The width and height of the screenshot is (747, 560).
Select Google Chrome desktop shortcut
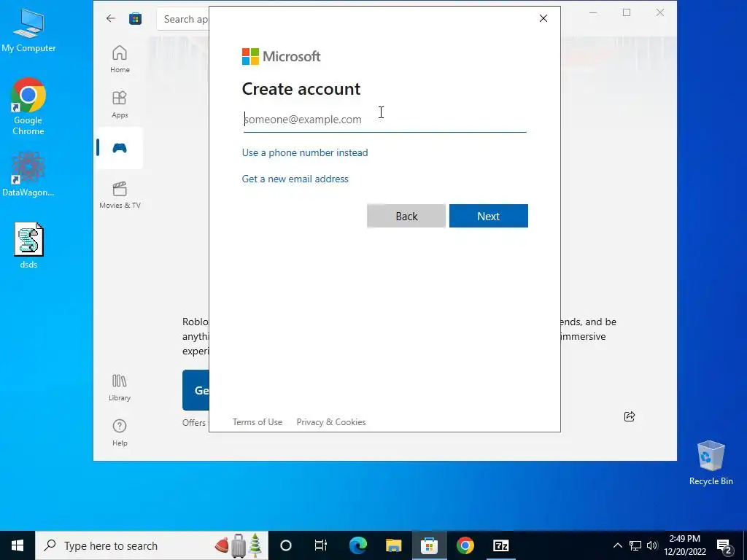pyautogui.click(x=28, y=106)
